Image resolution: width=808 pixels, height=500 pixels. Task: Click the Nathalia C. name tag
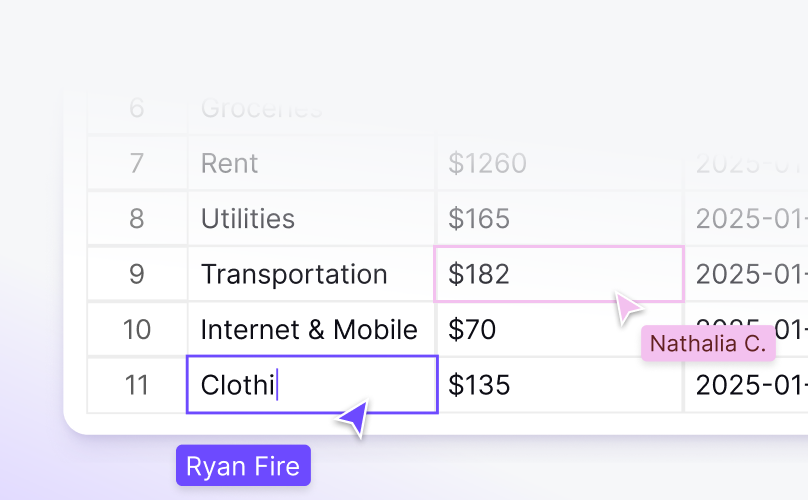point(708,344)
